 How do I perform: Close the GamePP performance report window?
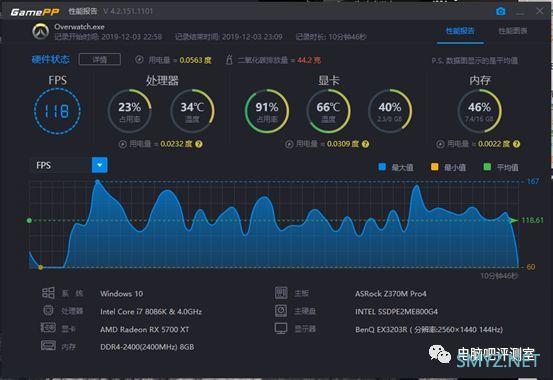click(540, 11)
